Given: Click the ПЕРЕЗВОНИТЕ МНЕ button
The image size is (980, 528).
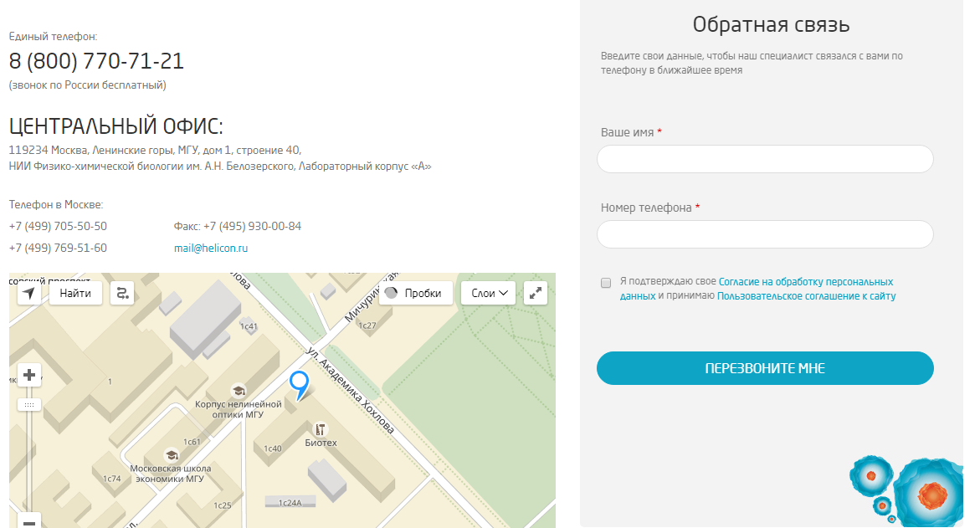Looking at the screenshot, I should pyautogui.click(x=765, y=368).
